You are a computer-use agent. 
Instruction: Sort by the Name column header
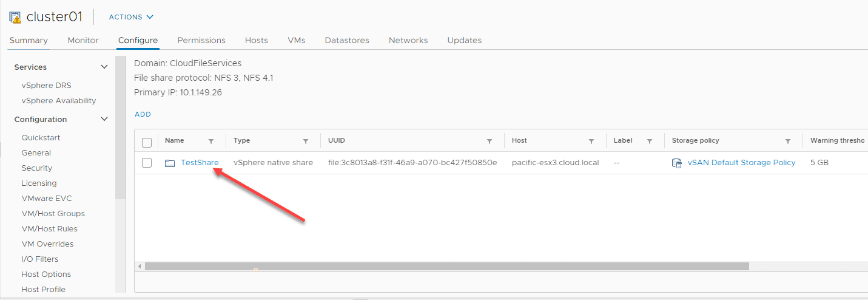click(x=174, y=140)
